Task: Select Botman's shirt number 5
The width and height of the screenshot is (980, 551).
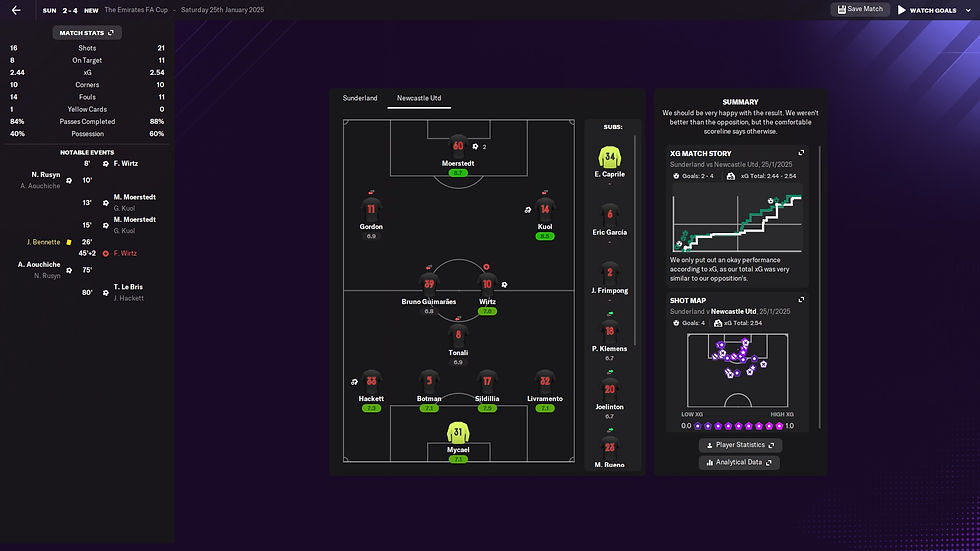Action: tap(429, 381)
